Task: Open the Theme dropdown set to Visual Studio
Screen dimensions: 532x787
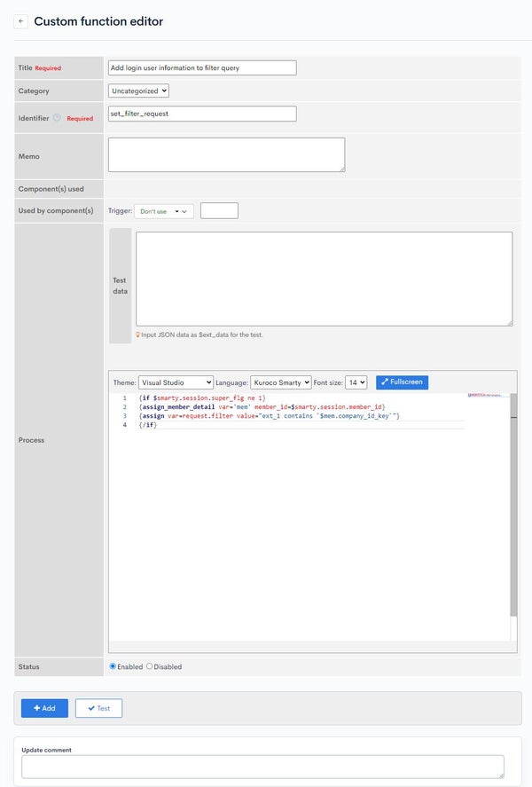Action: 176,382
